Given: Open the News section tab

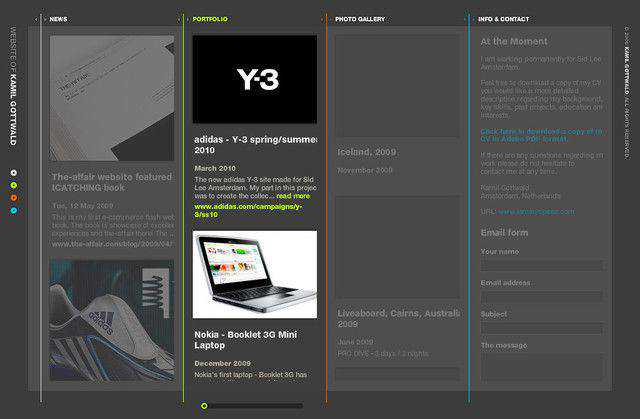Looking at the screenshot, I should [x=59, y=19].
